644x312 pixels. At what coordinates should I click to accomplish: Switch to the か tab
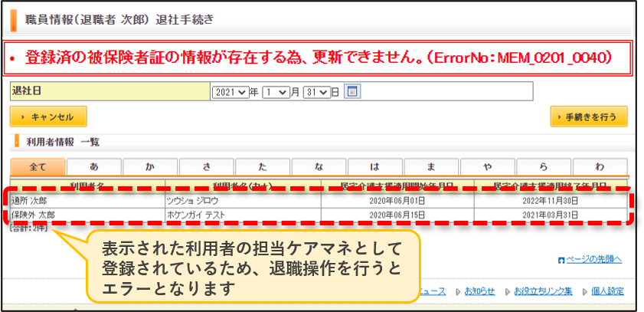150,167
